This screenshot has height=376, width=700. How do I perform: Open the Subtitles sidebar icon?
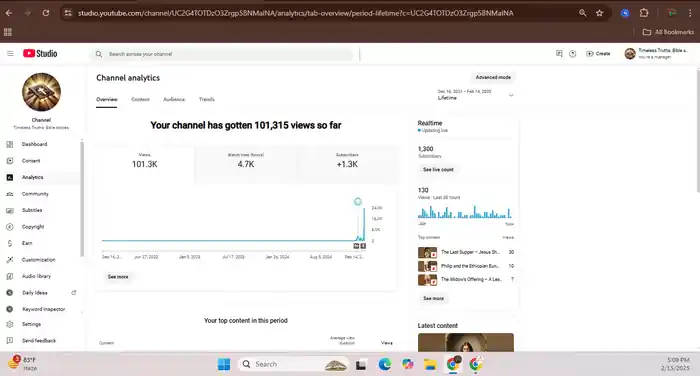pyautogui.click(x=10, y=210)
